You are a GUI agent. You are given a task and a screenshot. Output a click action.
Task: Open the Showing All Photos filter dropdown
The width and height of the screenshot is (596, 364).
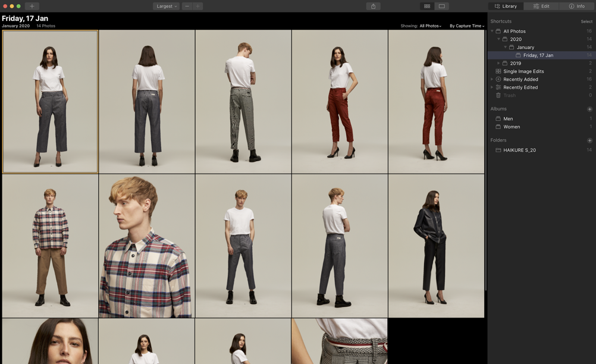tap(430, 26)
